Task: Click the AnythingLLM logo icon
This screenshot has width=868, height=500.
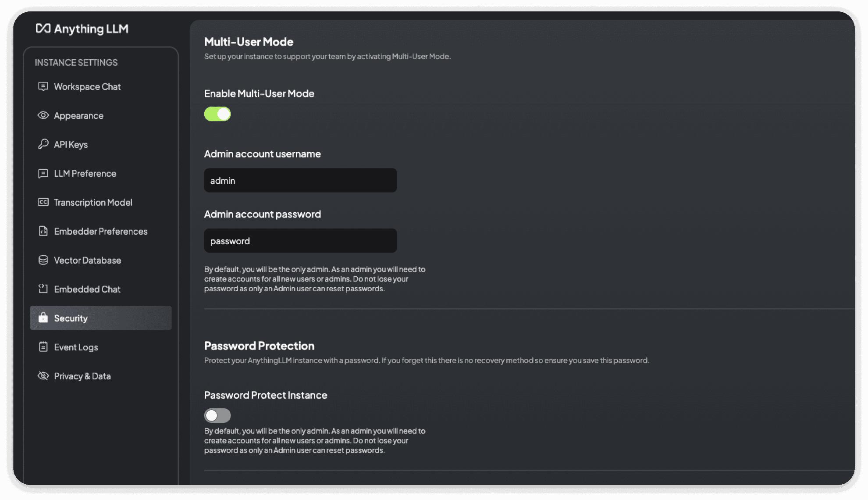Action: coord(43,29)
